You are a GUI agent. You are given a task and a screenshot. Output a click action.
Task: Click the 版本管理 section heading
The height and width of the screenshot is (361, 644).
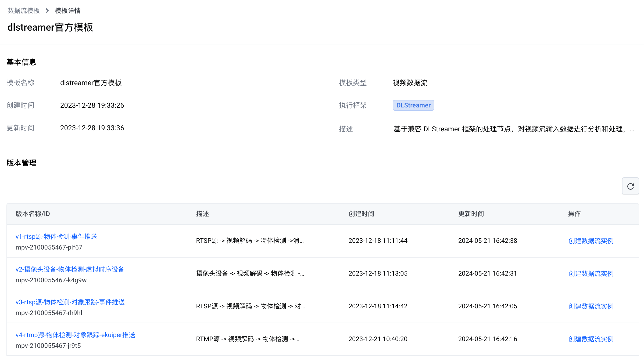click(x=22, y=163)
